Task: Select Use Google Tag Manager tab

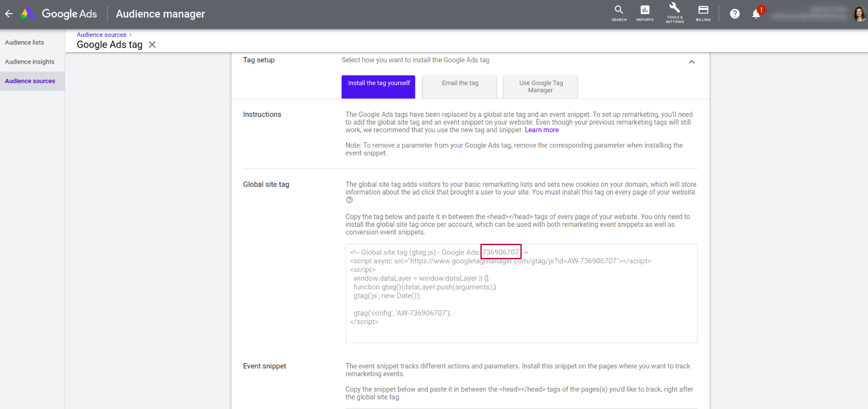Action: click(x=540, y=86)
